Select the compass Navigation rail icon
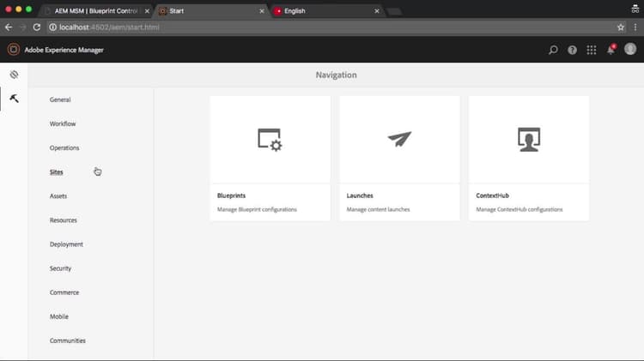Viewport: 644px width, 361px height. 14,75
